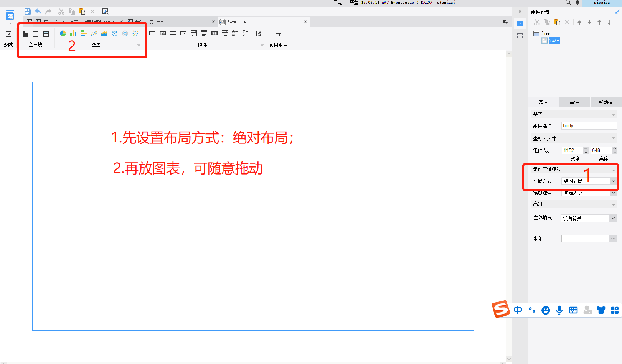Open the template tree icon at top left
622x364 pixels.
[10, 16]
